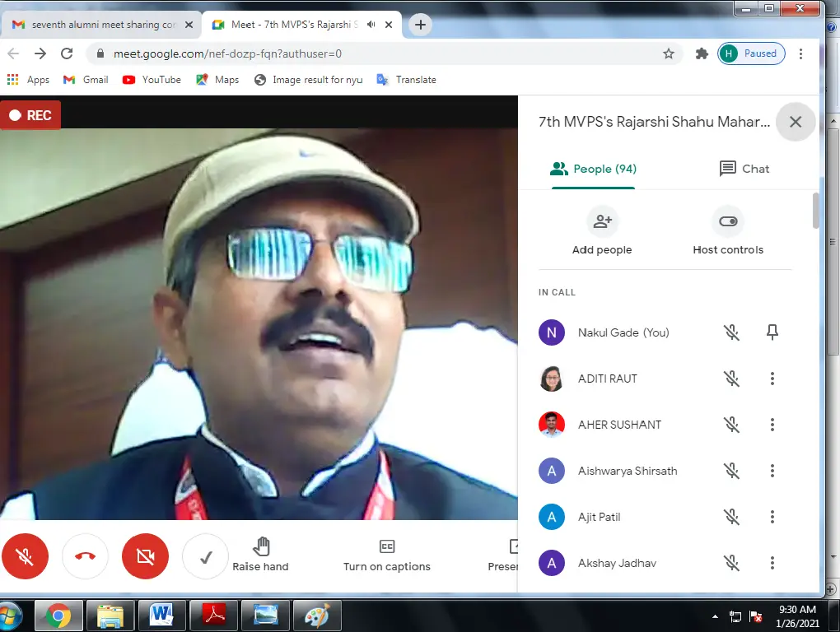Select the Meet browser tab
Screen dimensions: 840x632
(x=301, y=25)
